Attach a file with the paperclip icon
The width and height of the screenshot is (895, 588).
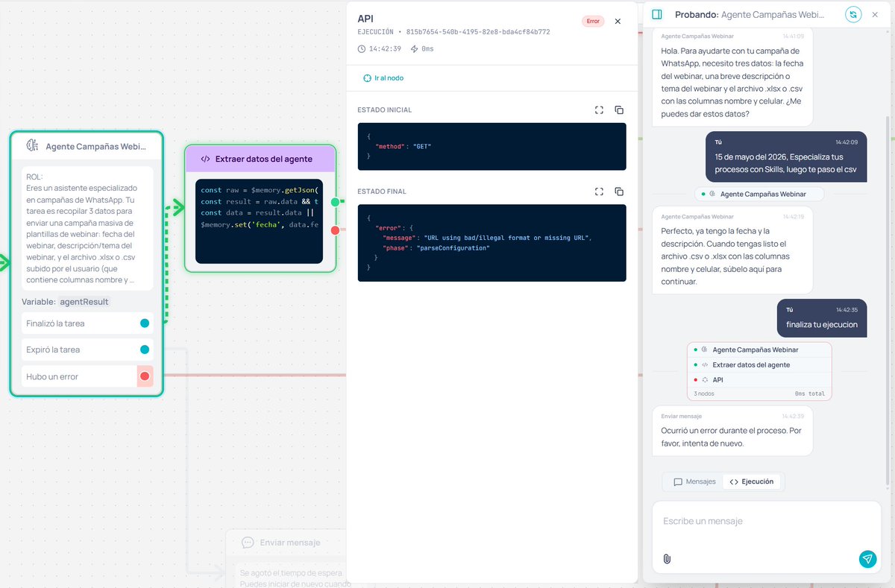(x=667, y=559)
